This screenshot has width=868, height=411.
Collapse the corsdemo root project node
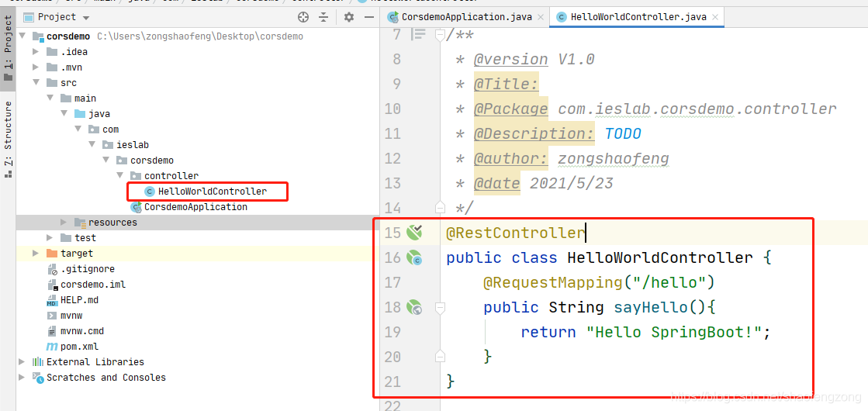[22, 36]
